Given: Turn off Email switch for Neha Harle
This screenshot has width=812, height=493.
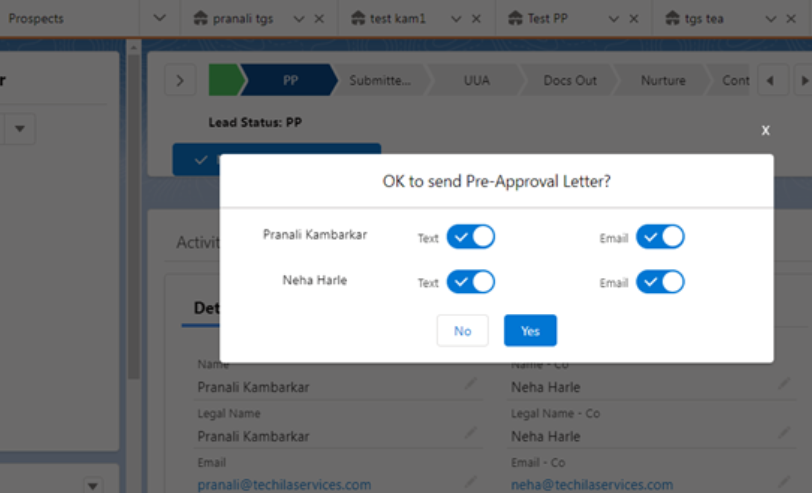Looking at the screenshot, I should pos(660,282).
